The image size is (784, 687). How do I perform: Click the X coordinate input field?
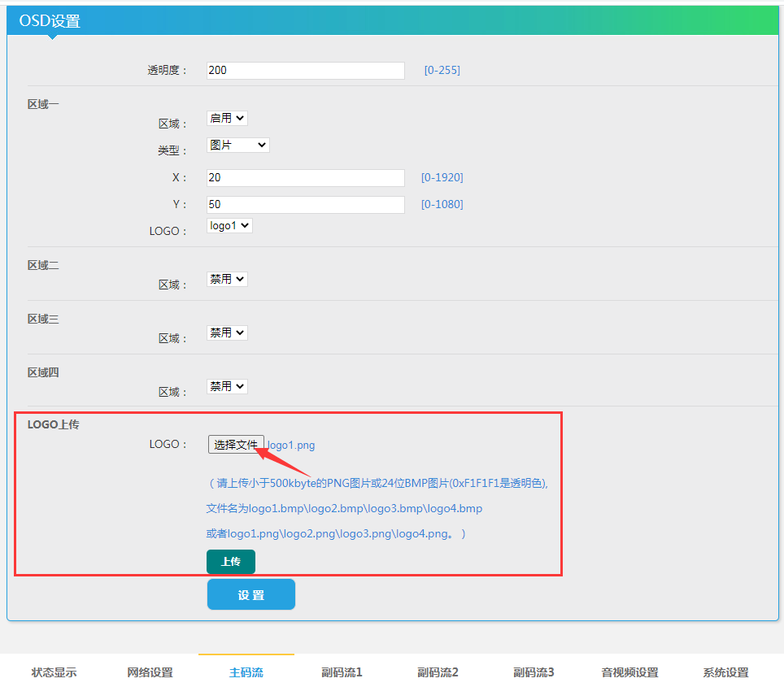306,177
